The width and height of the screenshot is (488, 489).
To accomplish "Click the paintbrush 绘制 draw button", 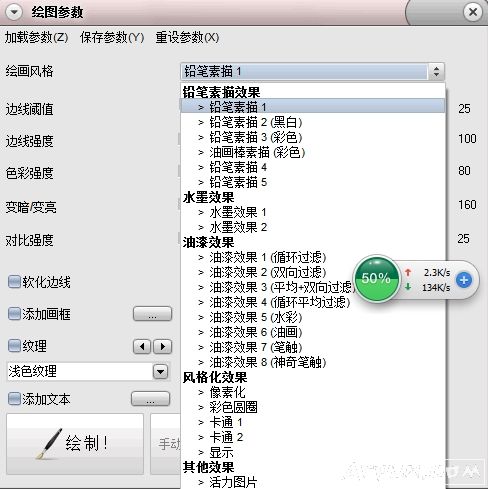I will pos(75,444).
